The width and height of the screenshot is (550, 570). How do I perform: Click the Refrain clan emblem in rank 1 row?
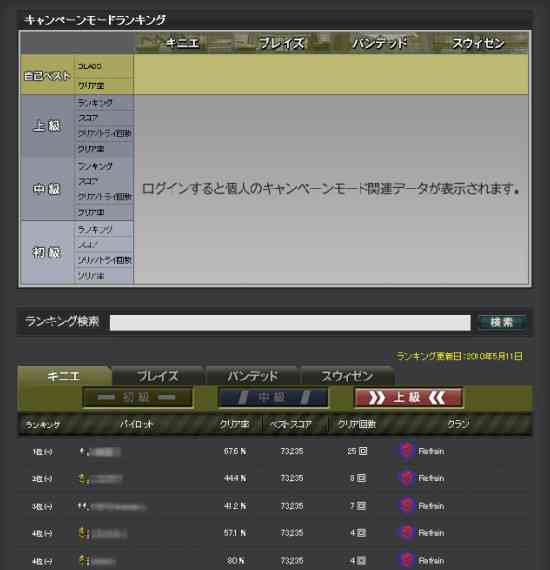[x=406, y=451]
